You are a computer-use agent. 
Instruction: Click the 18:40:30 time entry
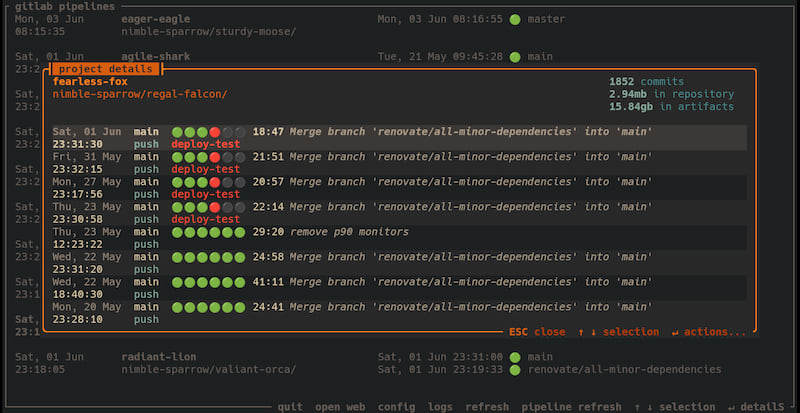[x=78, y=295]
